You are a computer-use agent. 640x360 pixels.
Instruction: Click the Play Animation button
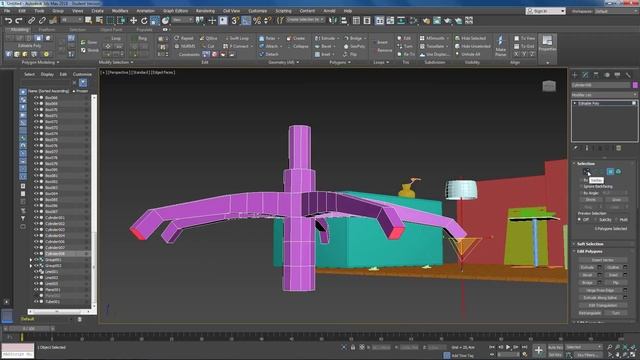click(x=508, y=347)
